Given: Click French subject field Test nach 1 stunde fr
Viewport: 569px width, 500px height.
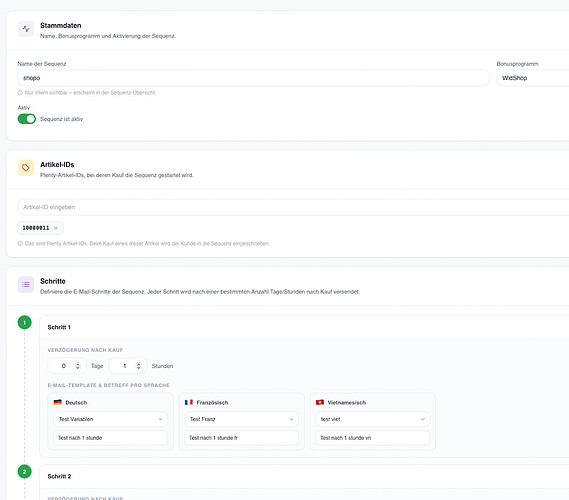Looking at the screenshot, I should click(242, 438).
